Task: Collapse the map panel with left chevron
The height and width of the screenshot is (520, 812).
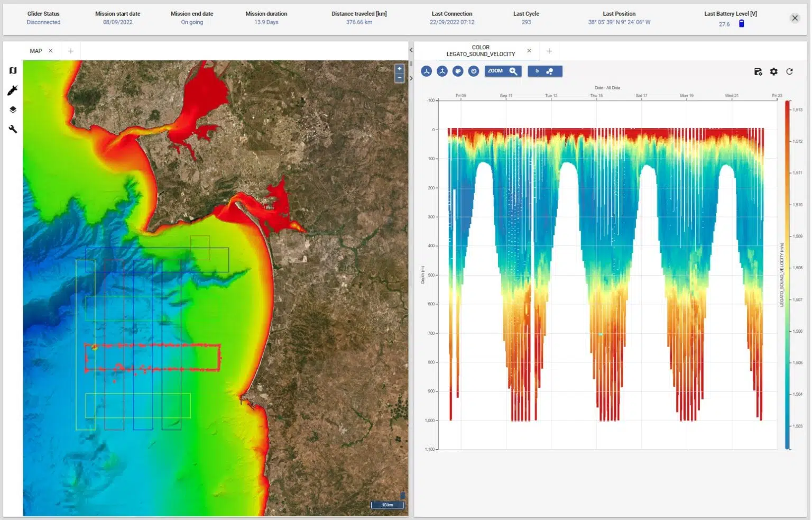Action: (411, 50)
